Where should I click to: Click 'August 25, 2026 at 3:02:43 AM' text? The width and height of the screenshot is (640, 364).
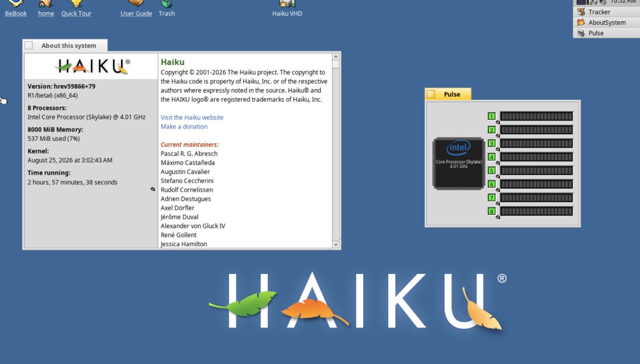[x=70, y=160]
